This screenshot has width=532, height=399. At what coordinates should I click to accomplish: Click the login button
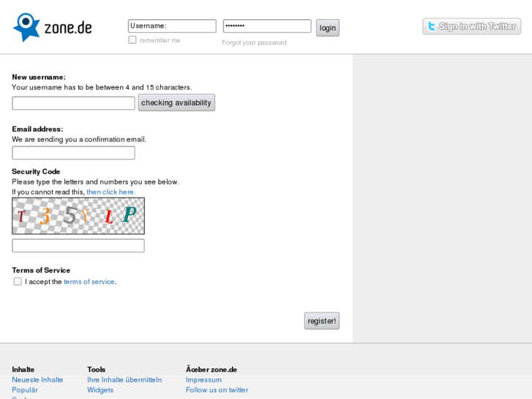point(327,28)
